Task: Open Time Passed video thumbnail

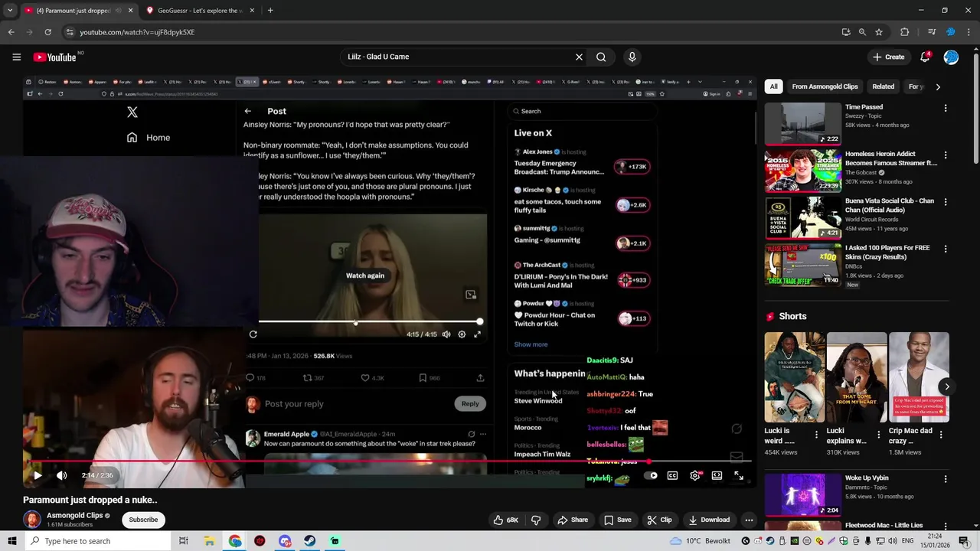Action: [x=802, y=123]
